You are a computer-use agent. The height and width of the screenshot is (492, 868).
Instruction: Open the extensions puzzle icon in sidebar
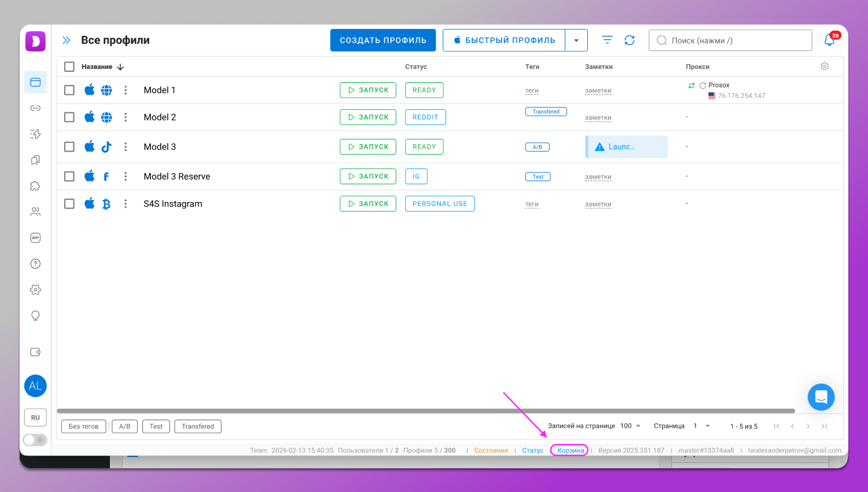[x=35, y=186]
